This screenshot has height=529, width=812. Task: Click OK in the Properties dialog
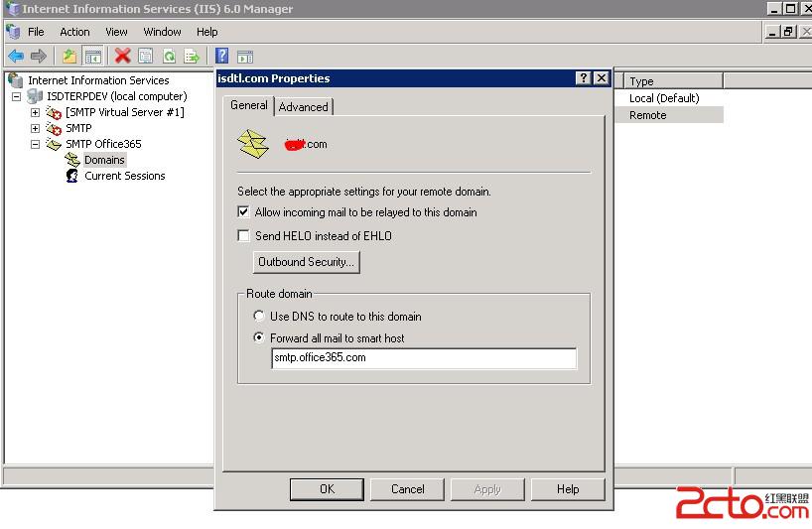(x=327, y=489)
